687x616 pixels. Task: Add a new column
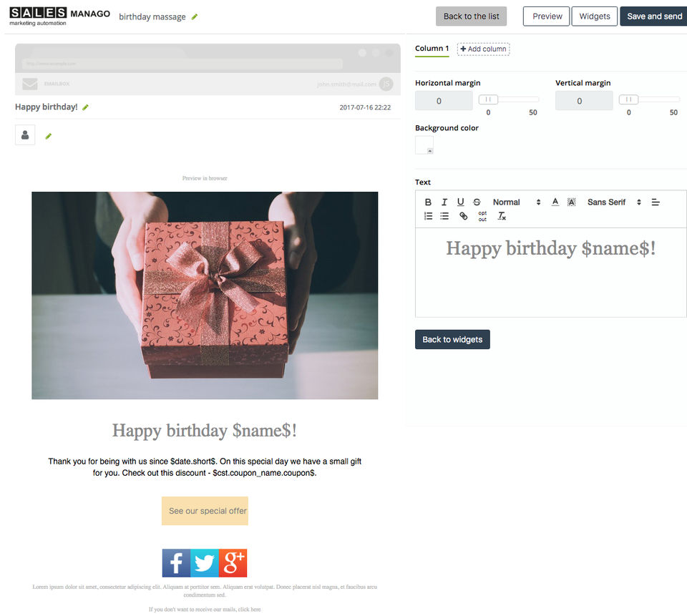click(483, 49)
